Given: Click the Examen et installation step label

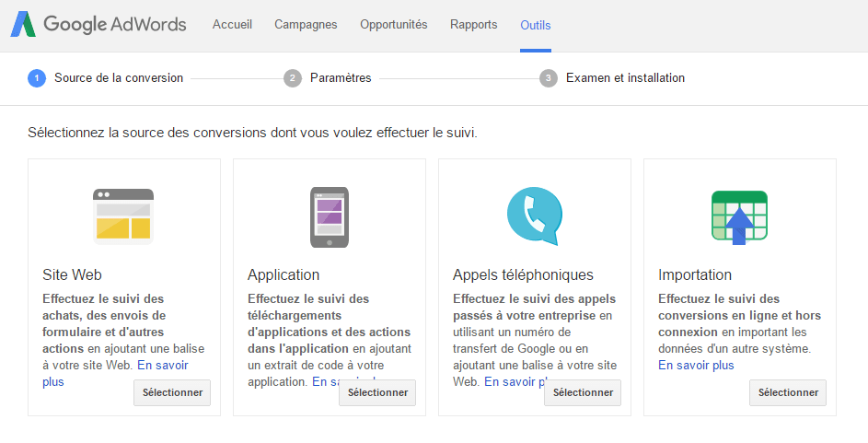Looking at the screenshot, I should pyautogui.click(x=625, y=78).
